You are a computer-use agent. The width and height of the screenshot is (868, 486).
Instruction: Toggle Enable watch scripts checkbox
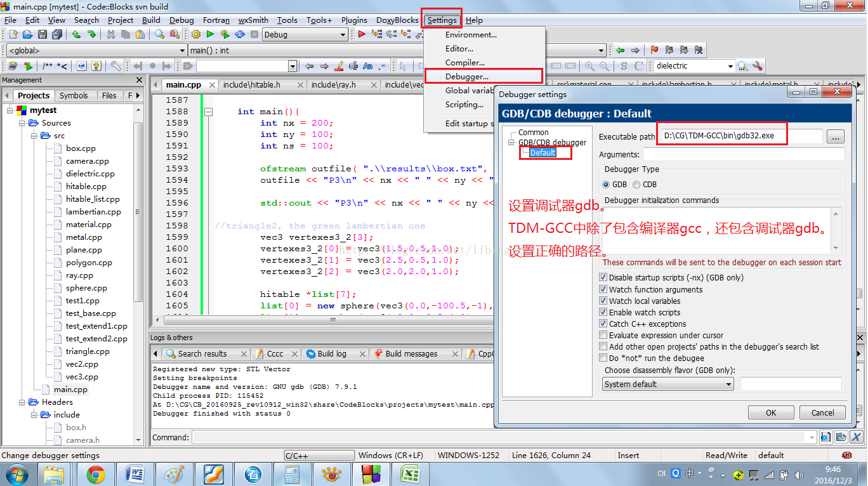click(603, 312)
